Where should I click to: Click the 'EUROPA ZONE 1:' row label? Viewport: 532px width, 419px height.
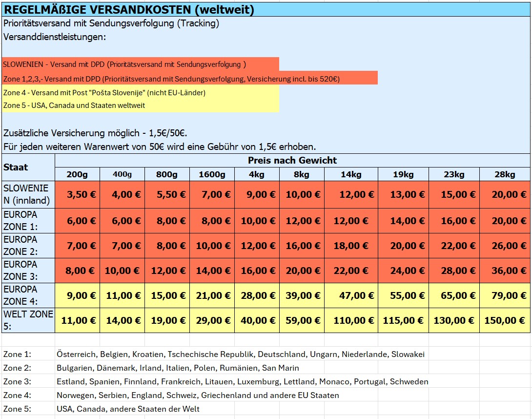pyautogui.click(x=28, y=221)
